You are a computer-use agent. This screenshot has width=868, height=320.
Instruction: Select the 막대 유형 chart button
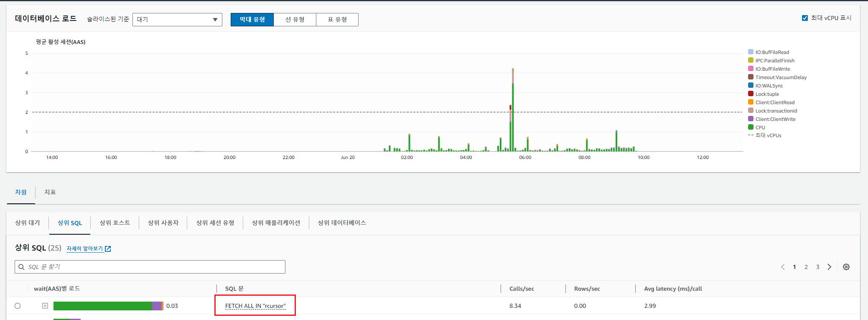click(252, 20)
